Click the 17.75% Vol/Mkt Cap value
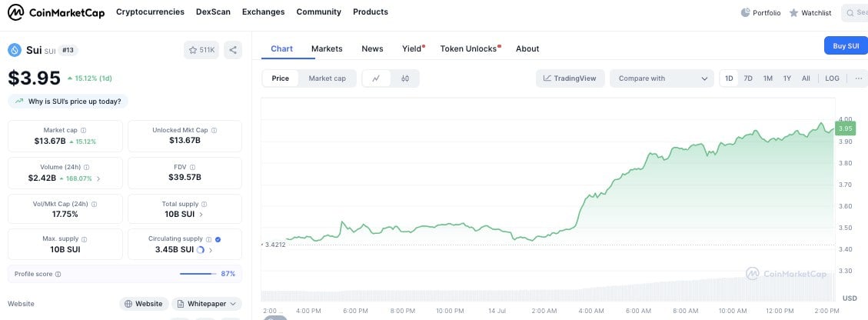Viewport: 868px width, 320px height. click(65, 214)
